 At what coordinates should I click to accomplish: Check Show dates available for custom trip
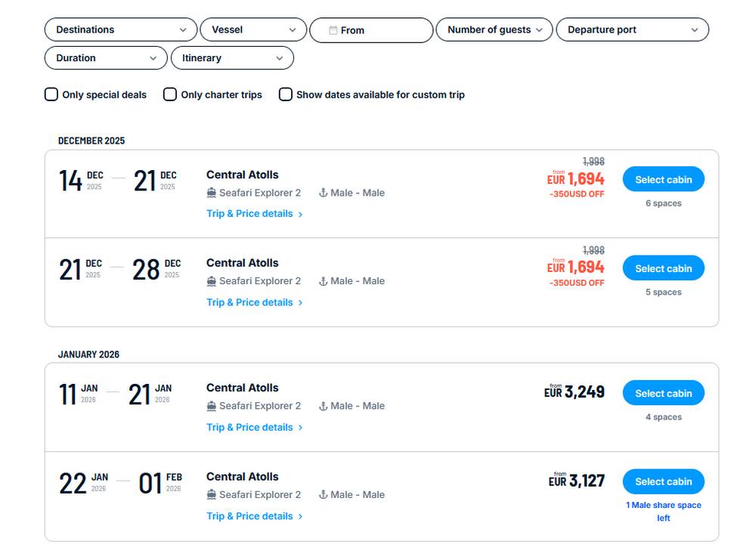286,94
